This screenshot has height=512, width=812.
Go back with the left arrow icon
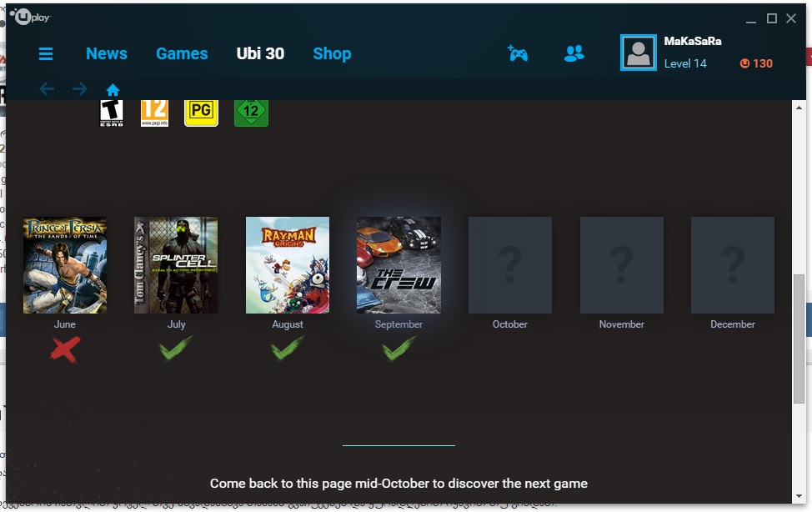[47, 89]
